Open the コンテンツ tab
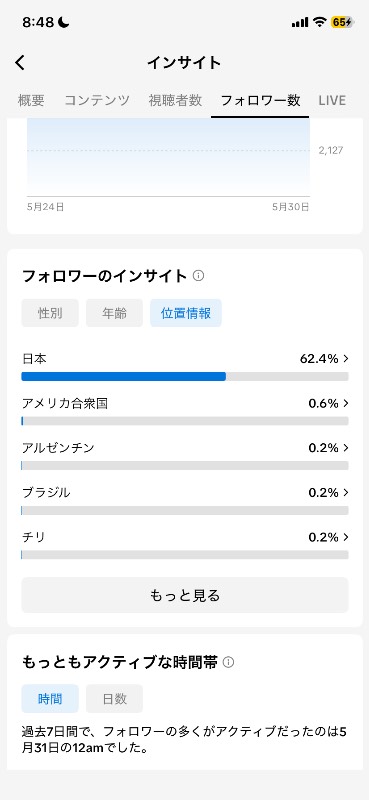The height and width of the screenshot is (800, 369). coord(97,101)
